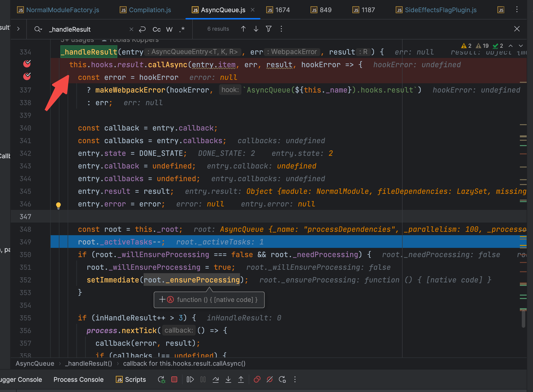Open search filter options

point(268,29)
